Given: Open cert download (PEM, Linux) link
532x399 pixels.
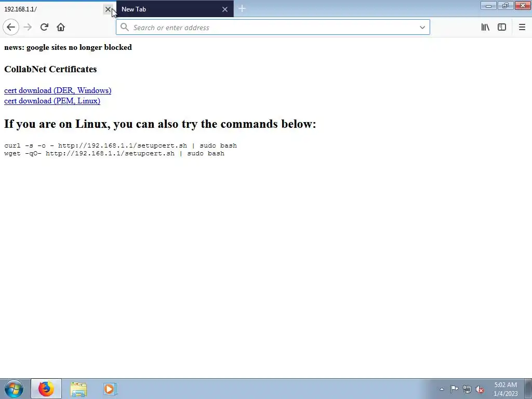Looking at the screenshot, I should click(52, 101).
